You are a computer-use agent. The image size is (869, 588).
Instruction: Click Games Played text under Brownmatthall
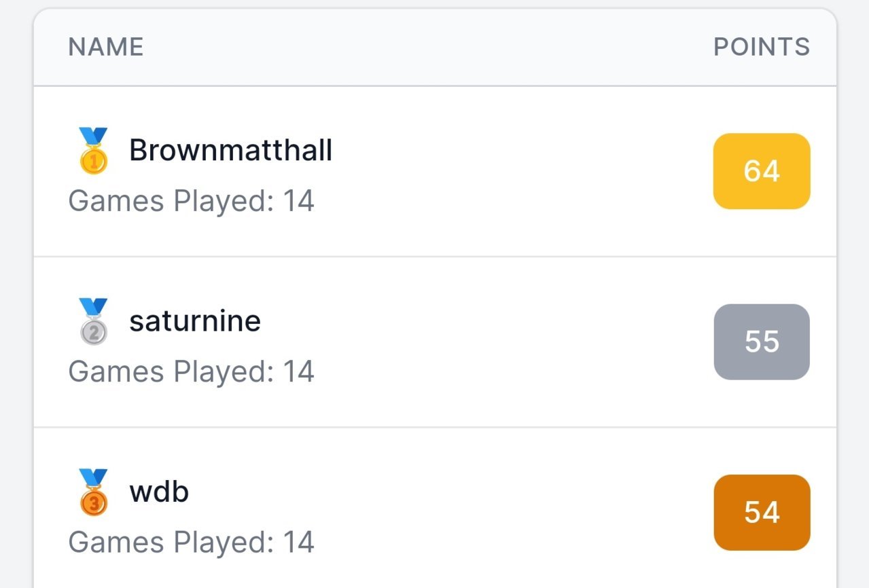pyautogui.click(x=191, y=202)
